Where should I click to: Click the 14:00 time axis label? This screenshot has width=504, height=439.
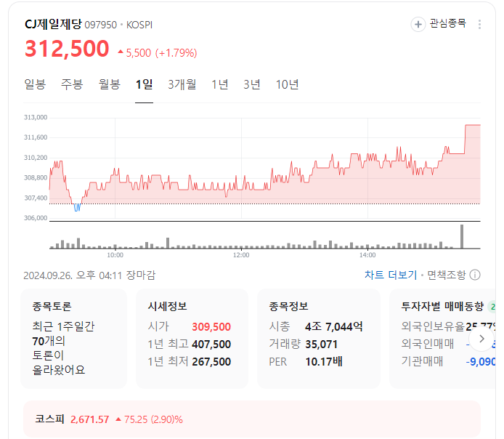pyautogui.click(x=367, y=255)
